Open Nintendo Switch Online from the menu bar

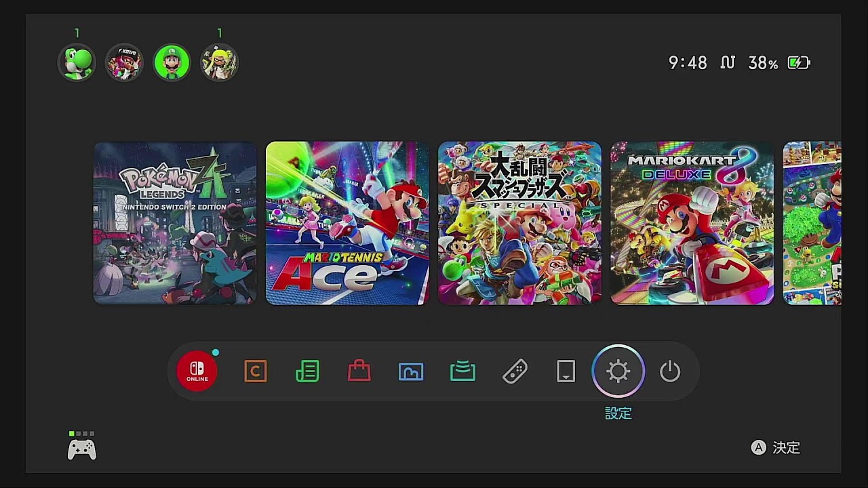pyautogui.click(x=197, y=371)
